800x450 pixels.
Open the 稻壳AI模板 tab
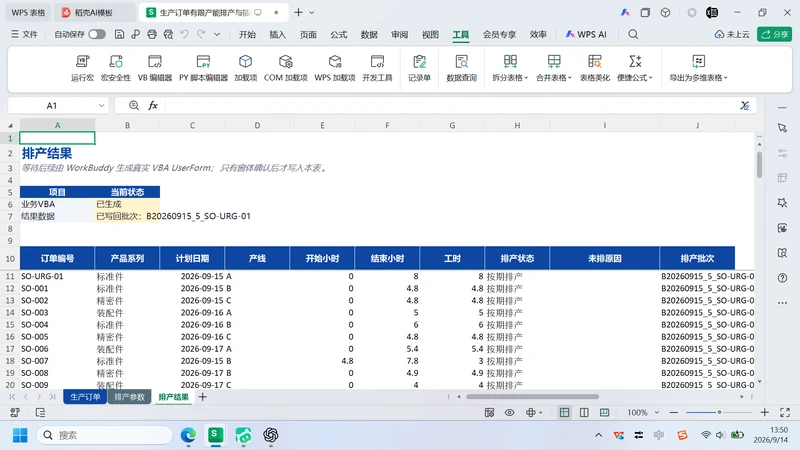tap(95, 12)
